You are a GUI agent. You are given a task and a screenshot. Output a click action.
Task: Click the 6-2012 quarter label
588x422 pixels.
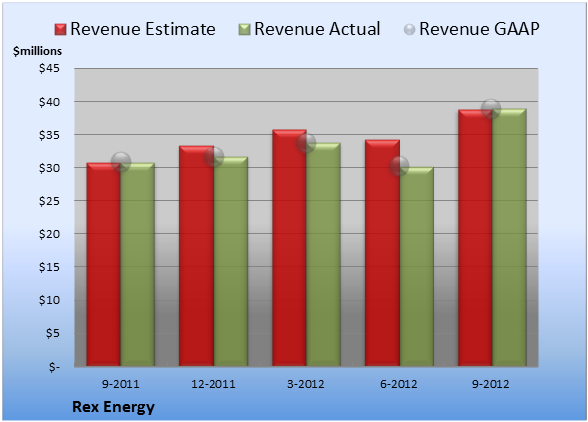pos(399,384)
